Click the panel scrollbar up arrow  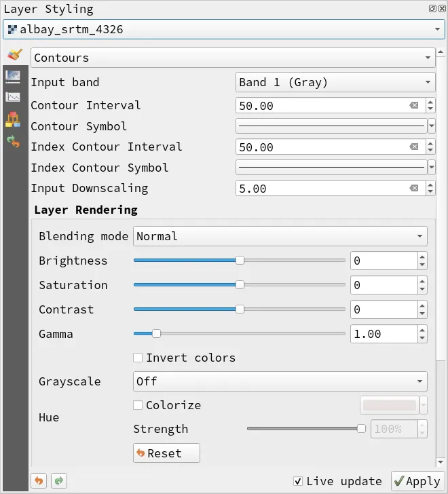click(441, 52)
